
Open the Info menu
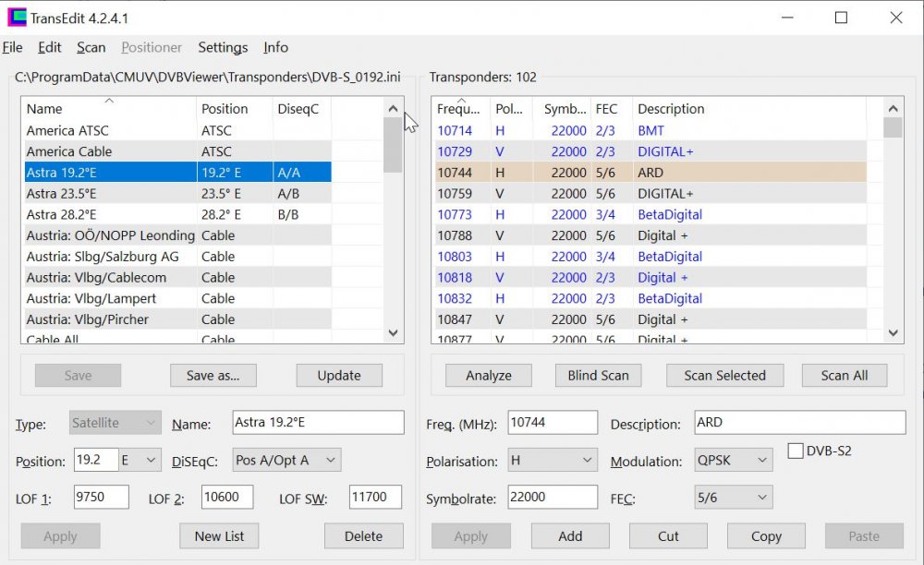pyautogui.click(x=274, y=47)
